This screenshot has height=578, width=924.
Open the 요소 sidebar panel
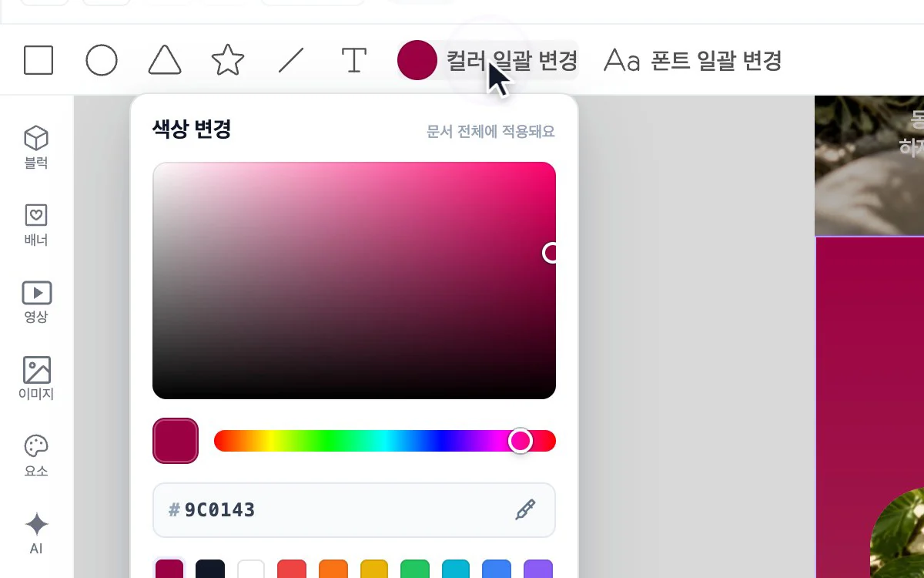coord(36,455)
